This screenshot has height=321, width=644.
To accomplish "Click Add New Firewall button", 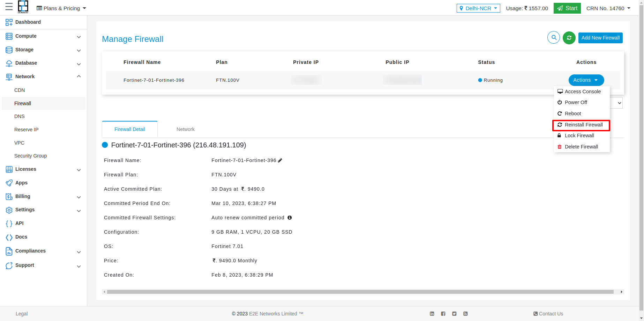I will [x=600, y=38].
